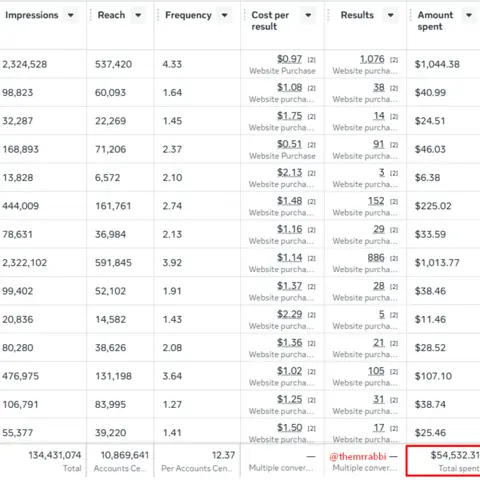Image resolution: width=480 pixels, height=480 pixels.
Task: Open the 17 results link
Action: (x=379, y=427)
